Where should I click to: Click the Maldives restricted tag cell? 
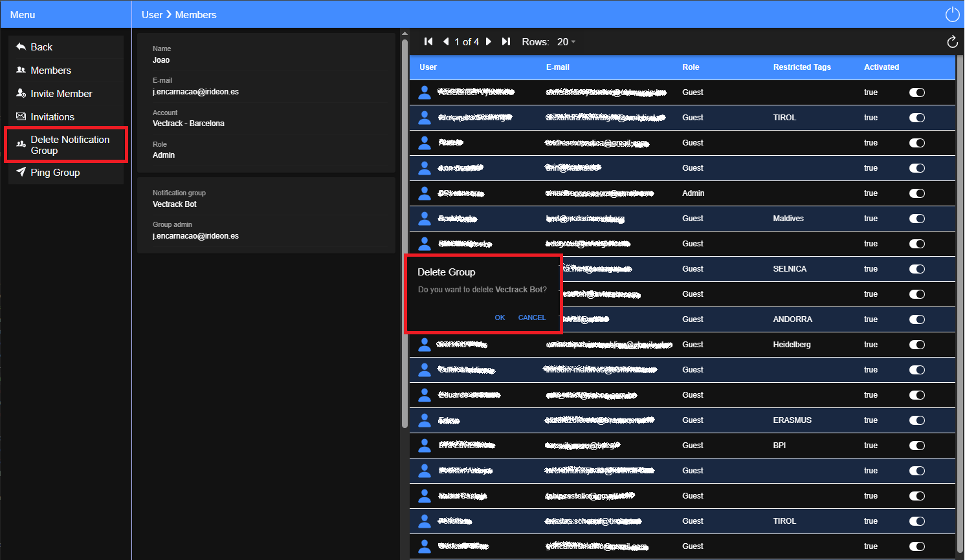[788, 219]
